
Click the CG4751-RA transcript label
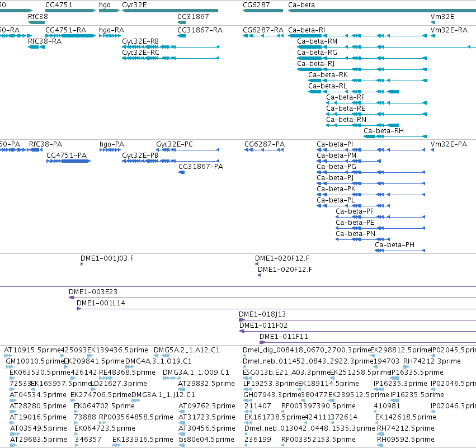tap(65, 30)
